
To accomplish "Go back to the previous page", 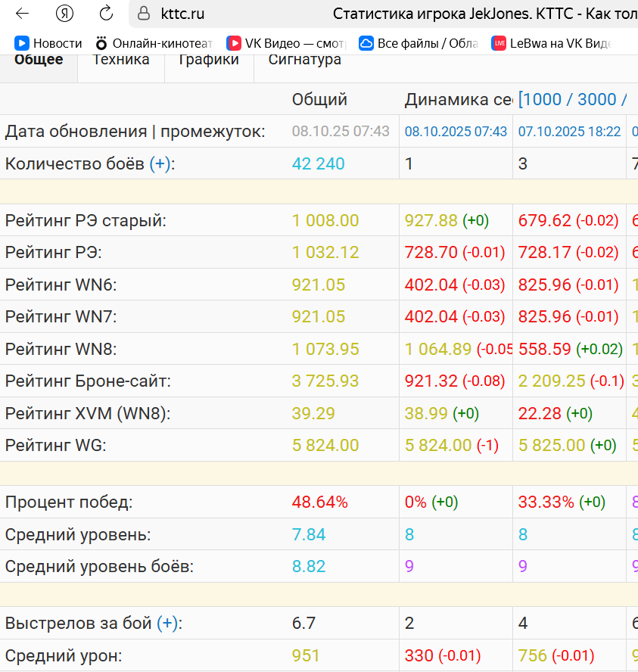I will click(x=22, y=13).
